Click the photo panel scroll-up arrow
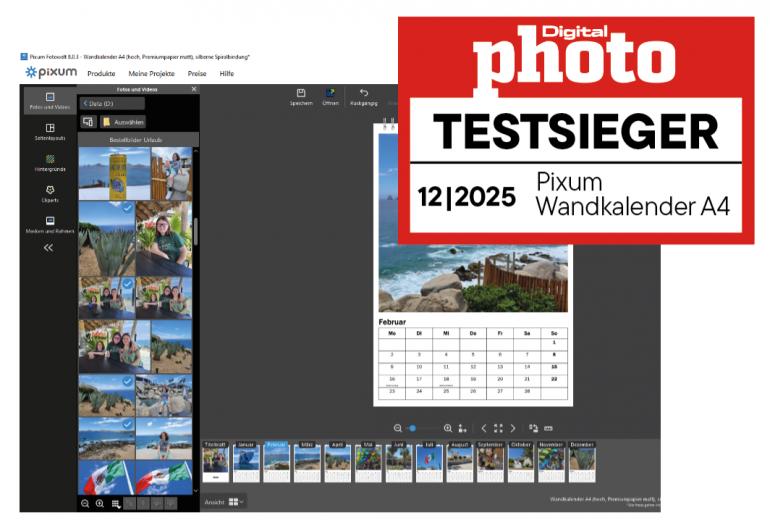Screen dimensions: 770x528 point(196,151)
